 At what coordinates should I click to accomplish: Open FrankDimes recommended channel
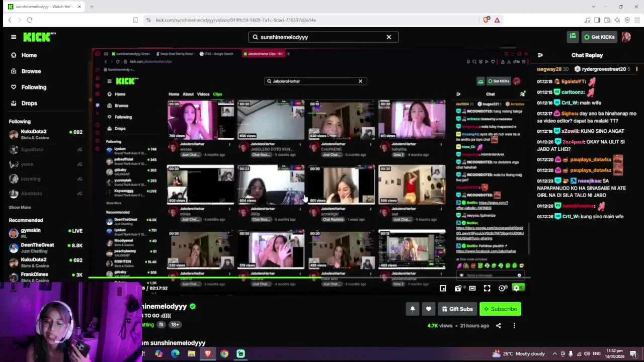45,277
